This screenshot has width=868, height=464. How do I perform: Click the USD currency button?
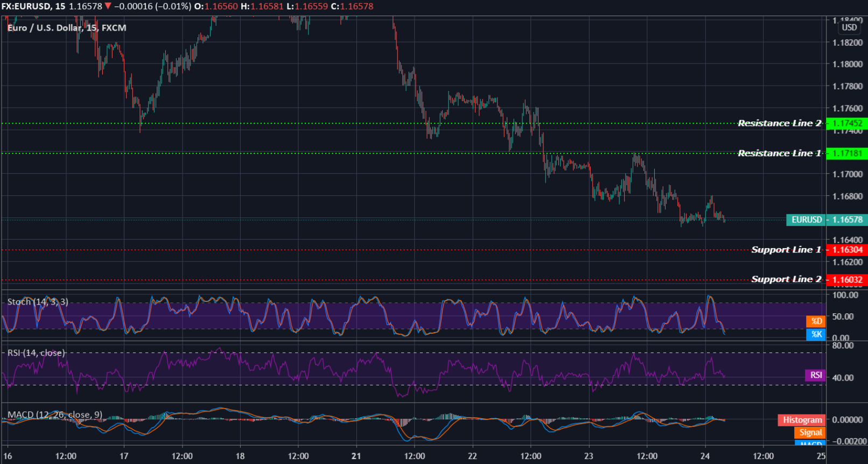pyautogui.click(x=849, y=27)
